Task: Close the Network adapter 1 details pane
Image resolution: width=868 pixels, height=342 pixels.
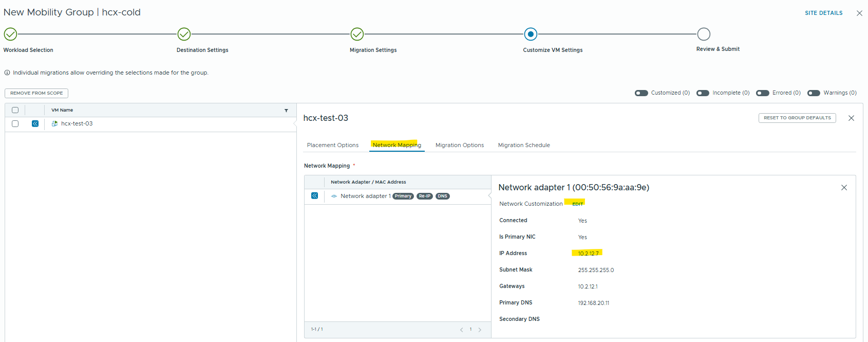Action: point(844,188)
